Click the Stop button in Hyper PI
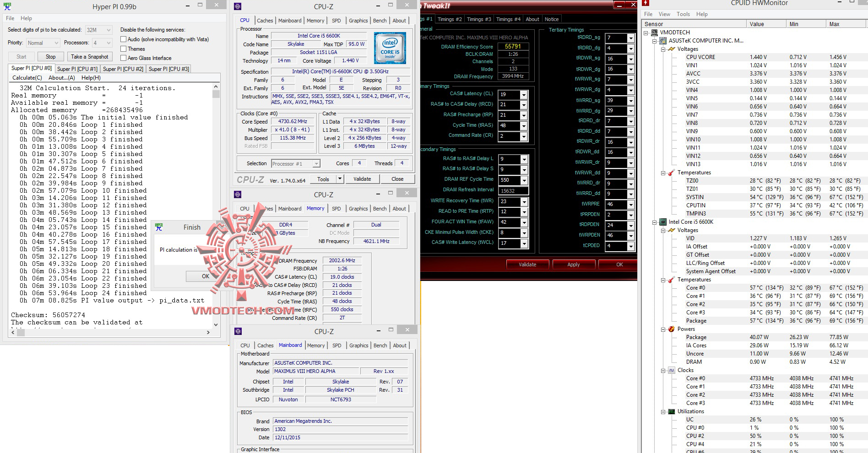The height and width of the screenshot is (453, 868). [x=50, y=57]
